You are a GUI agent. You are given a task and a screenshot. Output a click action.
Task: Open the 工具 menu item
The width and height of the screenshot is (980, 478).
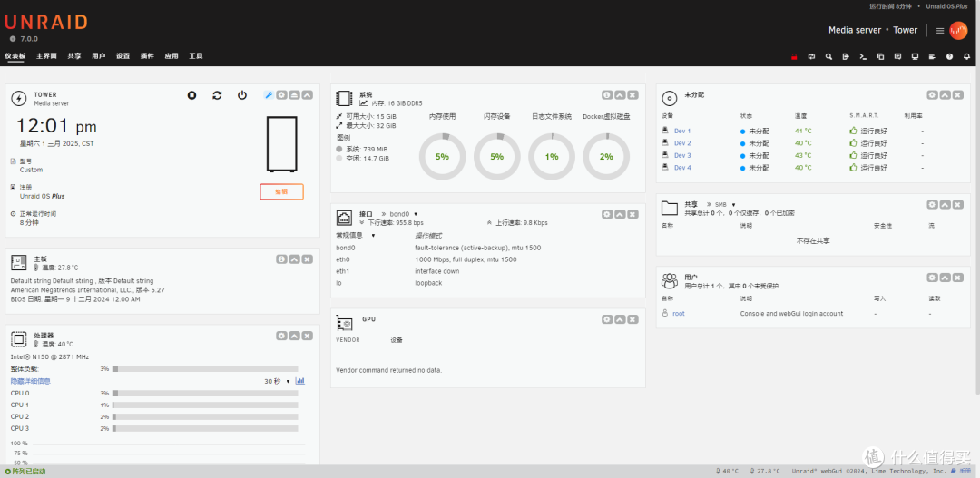pos(196,56)
